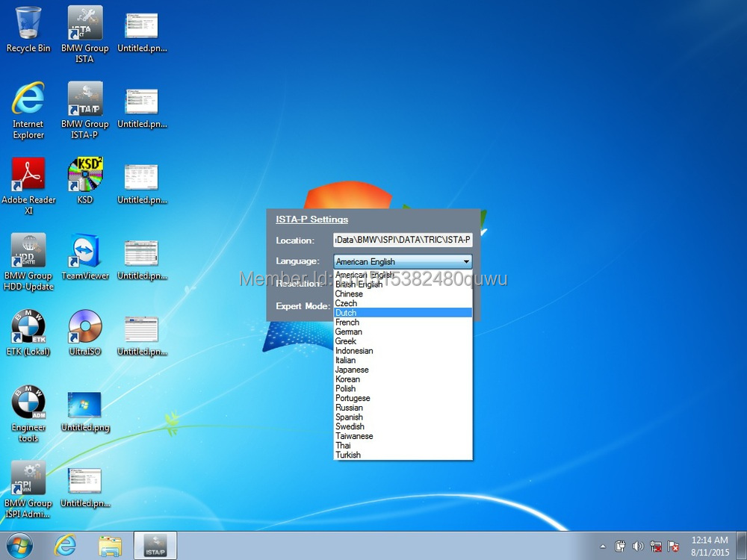
Task: Open TeamViewer from the desktop
Action: 84,252
